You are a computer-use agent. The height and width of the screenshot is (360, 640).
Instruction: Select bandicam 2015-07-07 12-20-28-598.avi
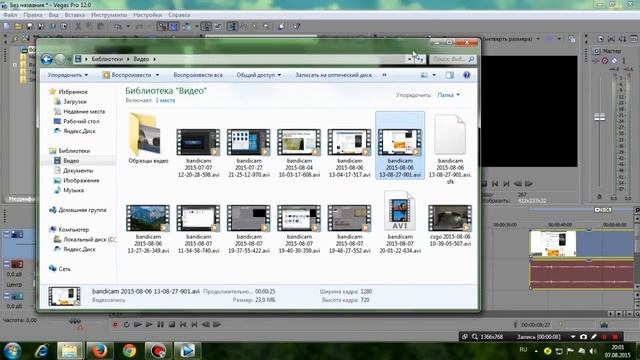click(198, 152)
